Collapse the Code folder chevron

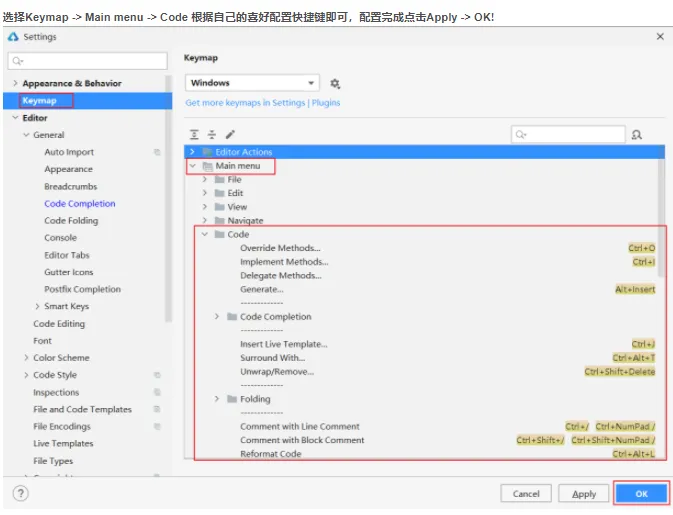coord(205,234)
